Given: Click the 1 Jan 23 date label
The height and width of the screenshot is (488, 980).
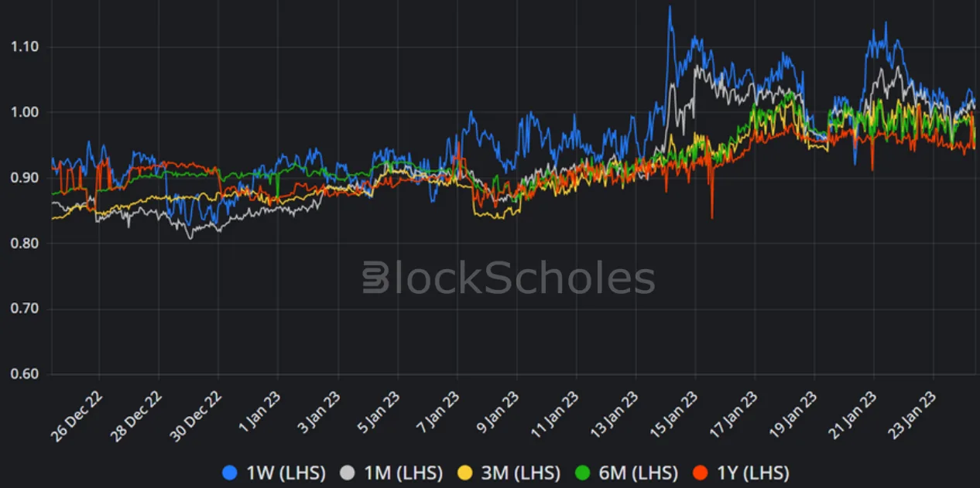Looking at the screenshot, I should pyautogui.click(x=259, y=411).
